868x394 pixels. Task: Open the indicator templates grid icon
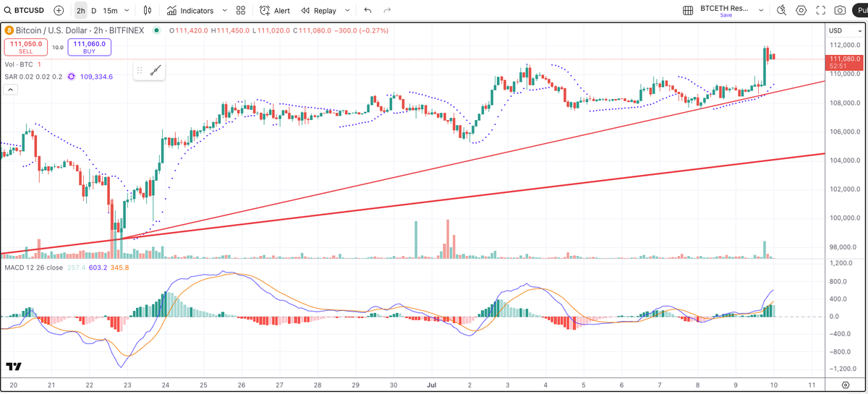[x=241, y=11]
